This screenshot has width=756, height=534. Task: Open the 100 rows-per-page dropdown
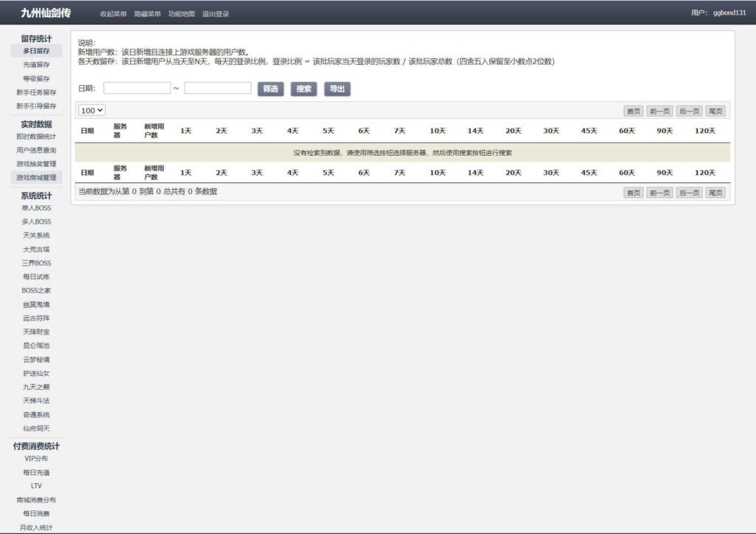click(x=92, y=110)
